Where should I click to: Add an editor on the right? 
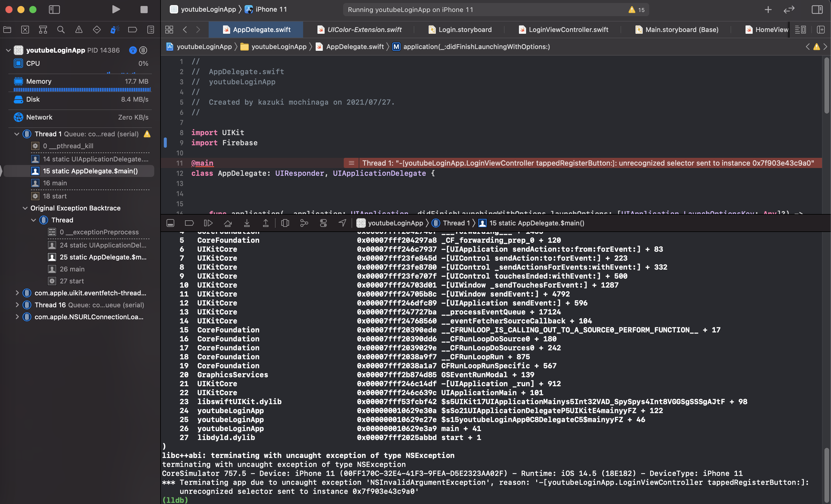[821, 30]
